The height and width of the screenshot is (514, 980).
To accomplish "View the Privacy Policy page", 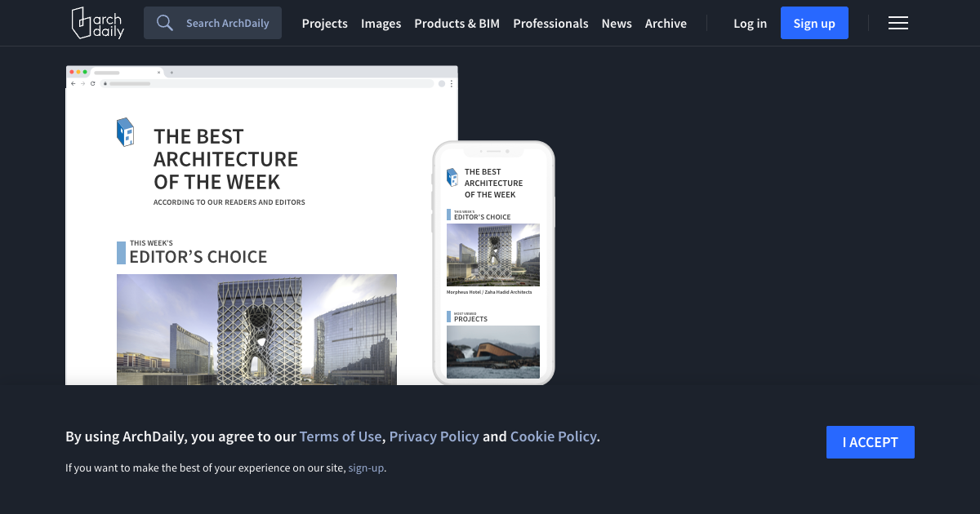I will pyautogui.click(x=434, y=436).
